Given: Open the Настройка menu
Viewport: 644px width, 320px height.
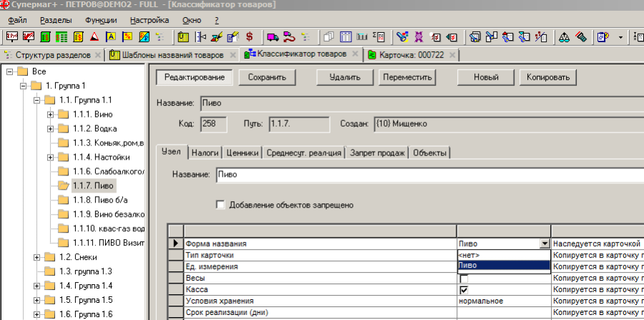Looking at the screenshot, I should point(149,20).
